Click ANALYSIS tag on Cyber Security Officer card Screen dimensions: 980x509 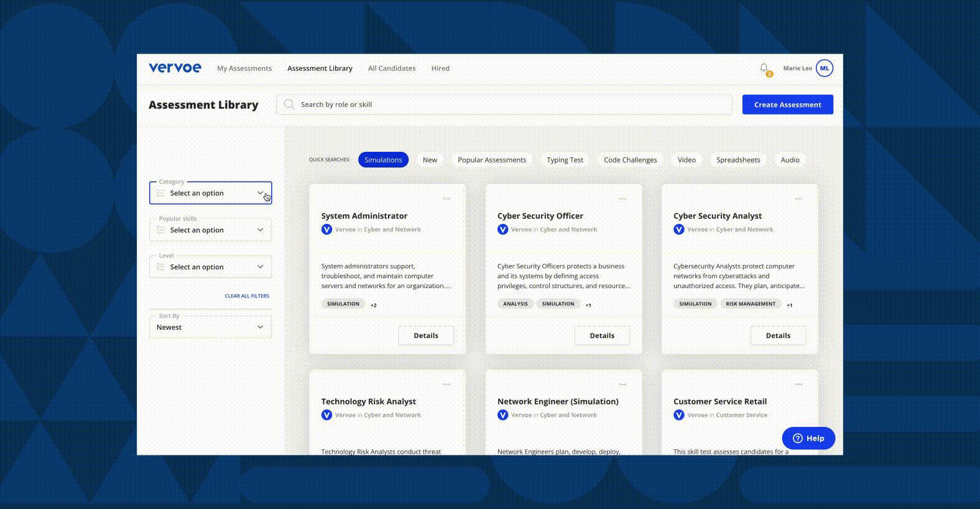(515, 304)
